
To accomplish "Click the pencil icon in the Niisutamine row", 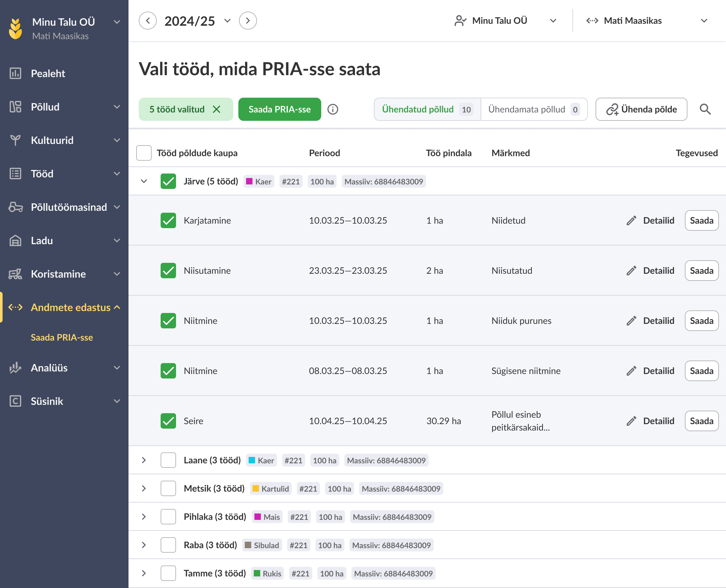I will coord(631,271).
